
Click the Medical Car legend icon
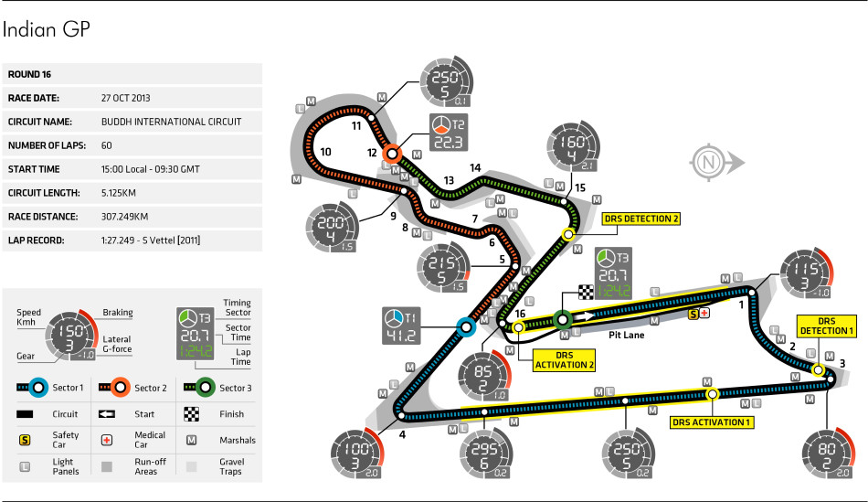(x=107, y=440)
